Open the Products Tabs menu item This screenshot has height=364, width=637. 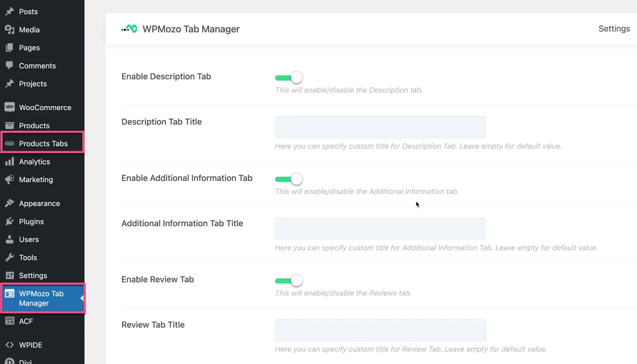coord(43,143)
